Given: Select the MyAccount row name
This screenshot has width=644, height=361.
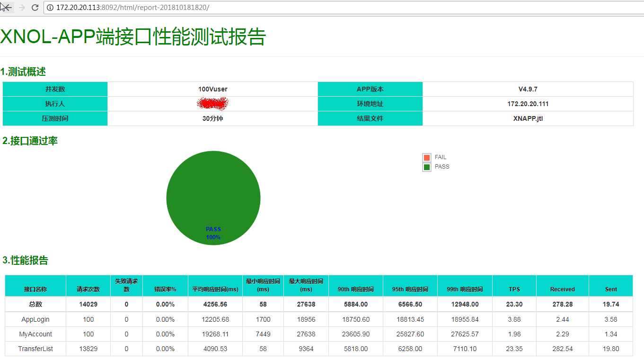Looking at the screenshot, I should 35,334.
